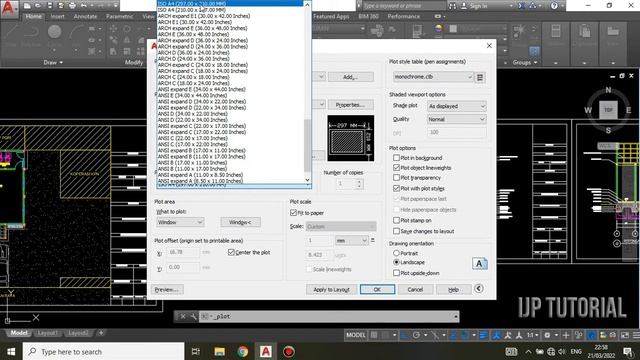Toggle lineweight display icon in status bar
Image resolution: width=640 pixels, height=360 pixels.
(483, 335)
